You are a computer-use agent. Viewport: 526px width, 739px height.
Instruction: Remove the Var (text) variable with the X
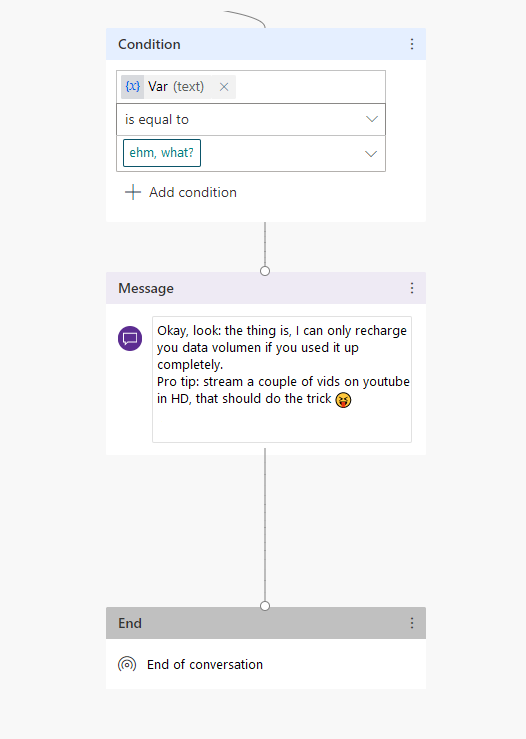224,87
